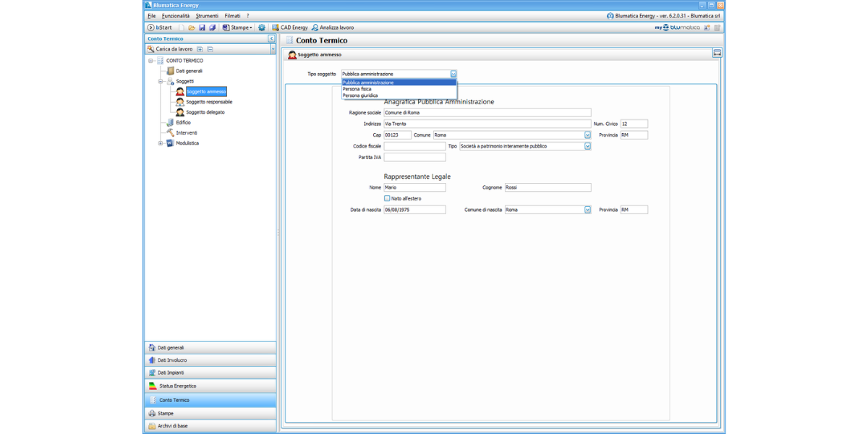Select Edificio in the tree
Image resolution: width=868 pixels, height=434 pixels.
tap(183, 122)
